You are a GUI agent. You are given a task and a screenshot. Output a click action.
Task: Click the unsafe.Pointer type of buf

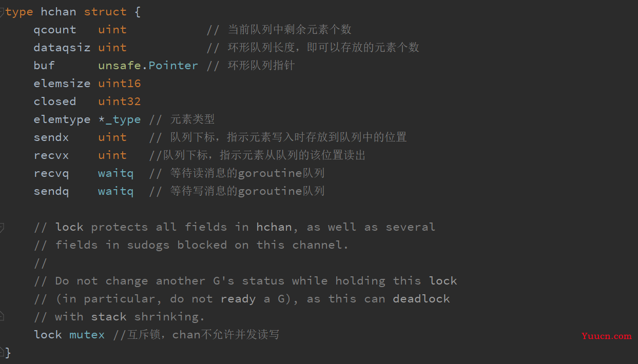[148, 66]
